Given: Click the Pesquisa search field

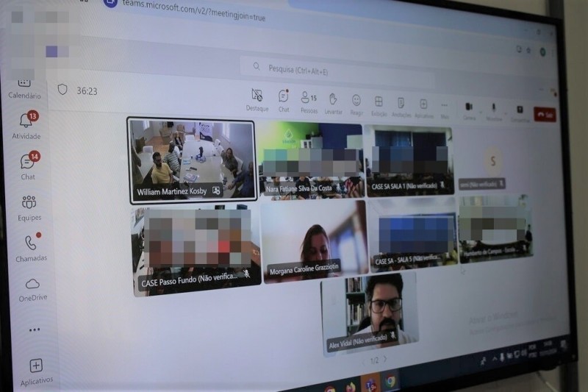Looking at the screenshot, I should pyautogui.click(x=337, y=71).
